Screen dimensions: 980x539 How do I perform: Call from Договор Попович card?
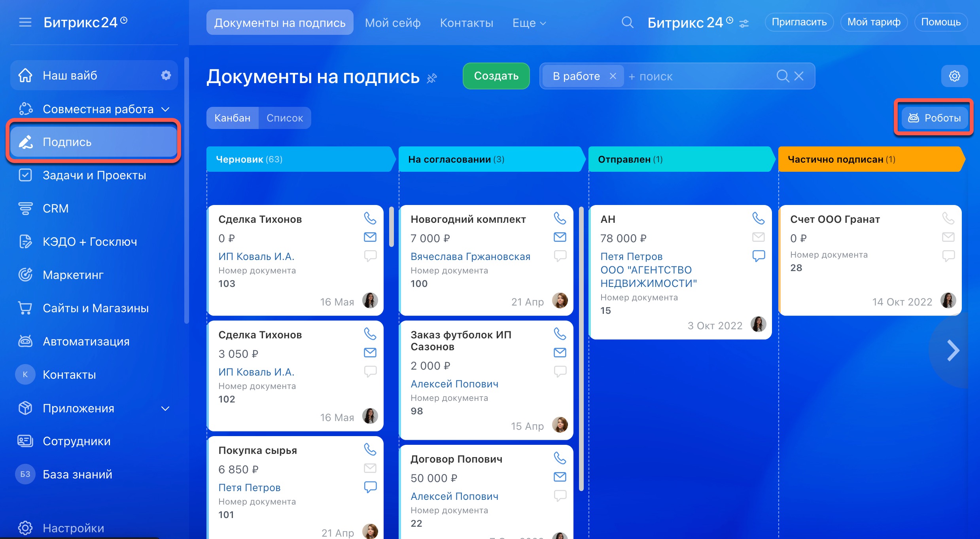coord(560,458)
